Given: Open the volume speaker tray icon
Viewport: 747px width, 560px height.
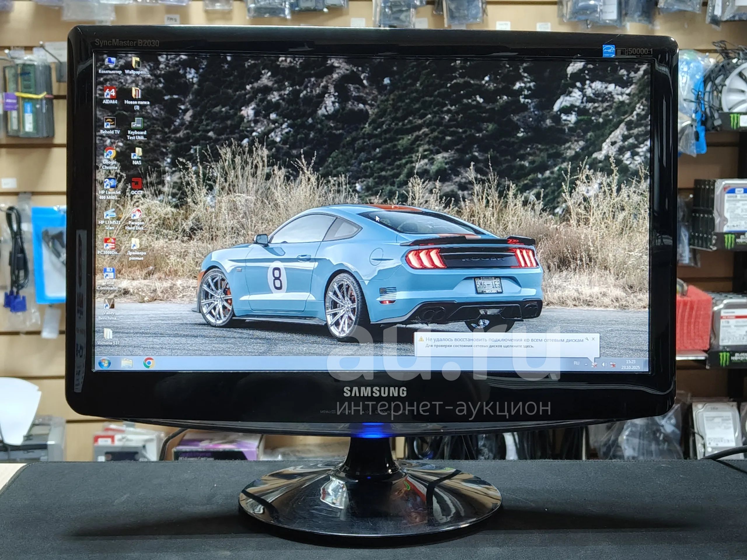Looking at the screenshot, I should 604,365.
